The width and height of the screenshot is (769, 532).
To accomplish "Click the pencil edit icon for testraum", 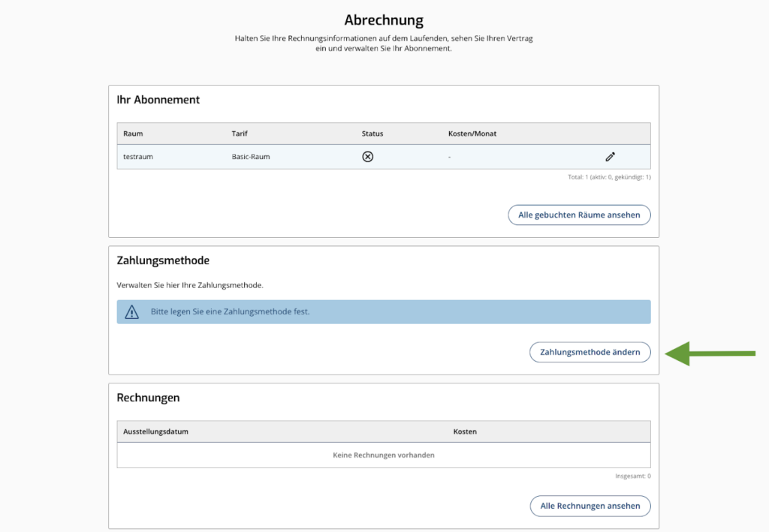I will click(610, 157).
